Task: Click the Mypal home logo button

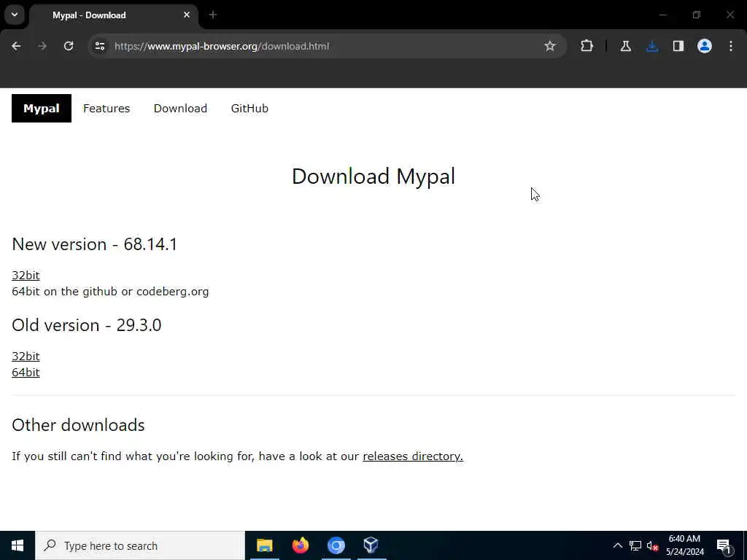Action: [x=42, y=108]
